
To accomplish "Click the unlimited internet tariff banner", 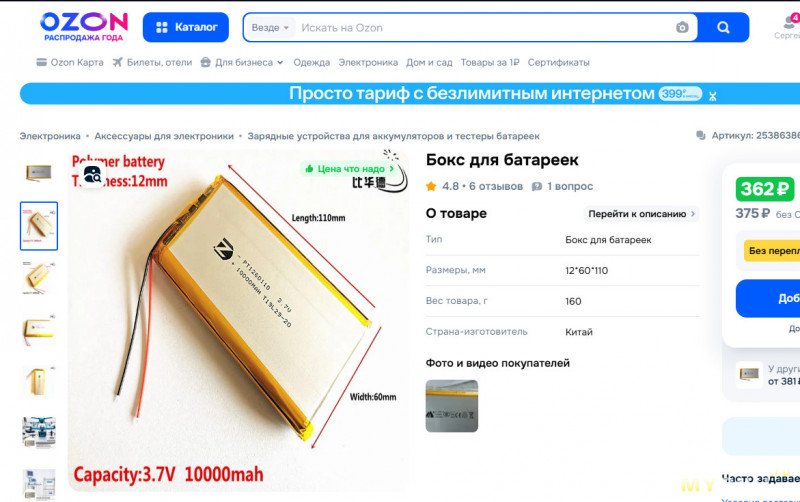I will (410, 94).
